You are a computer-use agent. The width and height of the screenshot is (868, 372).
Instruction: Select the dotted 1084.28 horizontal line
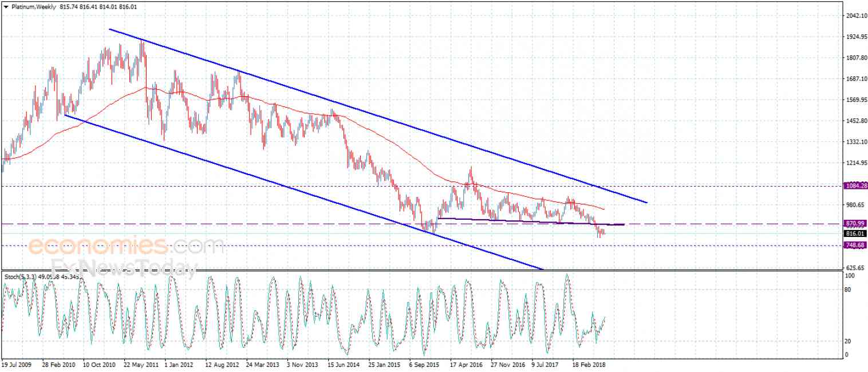pos(422,186)
